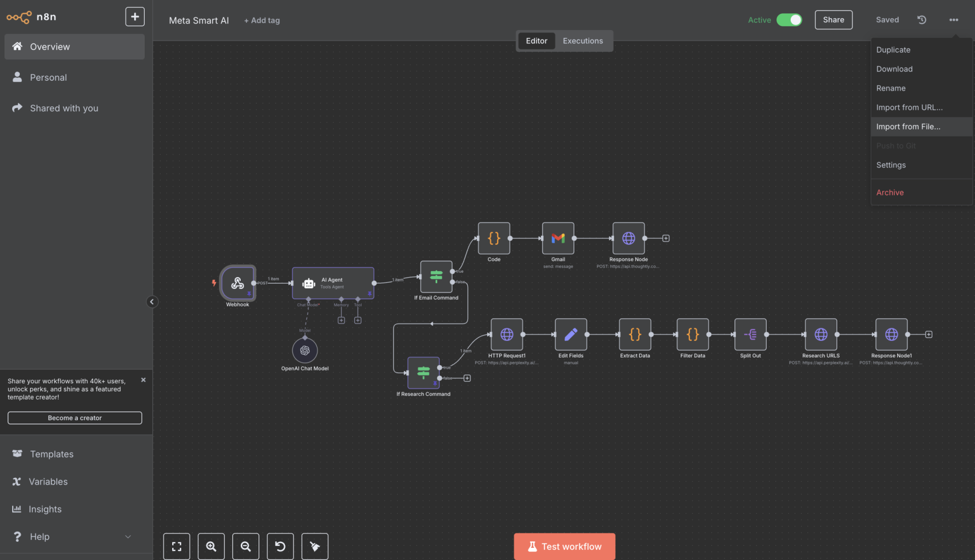The height and width of the screenshot is (560, 975).
Task: Disable the Active workflow toggle
Action: tap(789, 20)
